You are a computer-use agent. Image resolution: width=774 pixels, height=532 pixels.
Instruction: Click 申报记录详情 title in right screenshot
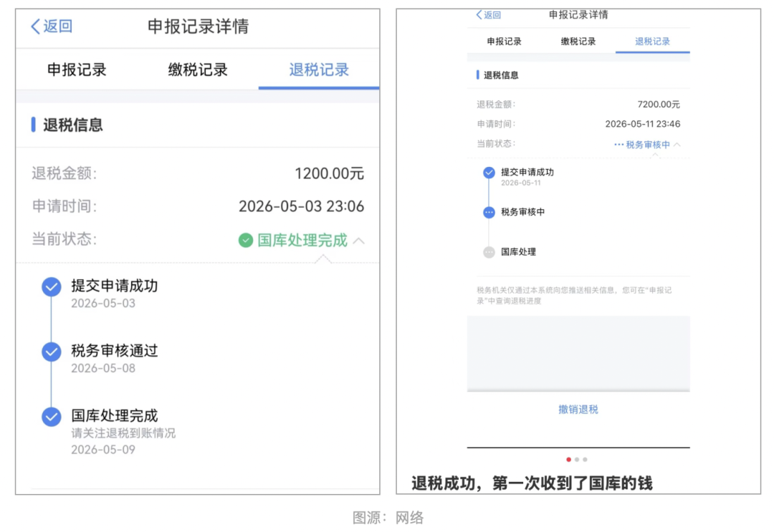tap(578, 15)
